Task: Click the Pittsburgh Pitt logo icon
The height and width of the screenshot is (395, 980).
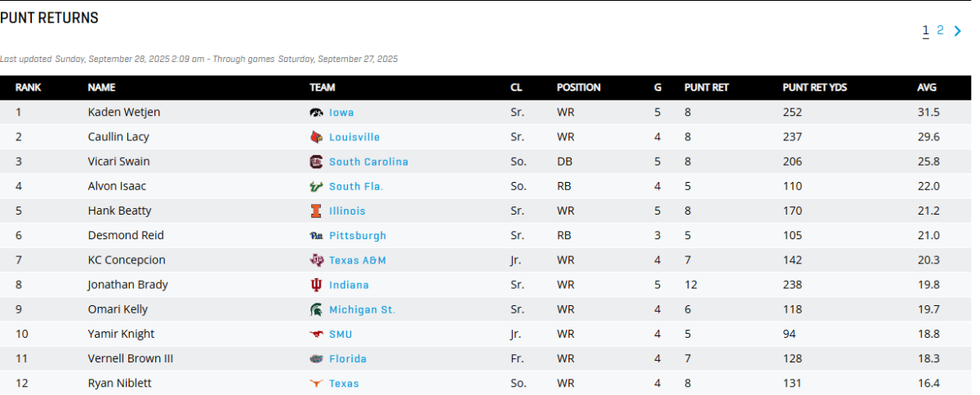Action: coord(316,236)
